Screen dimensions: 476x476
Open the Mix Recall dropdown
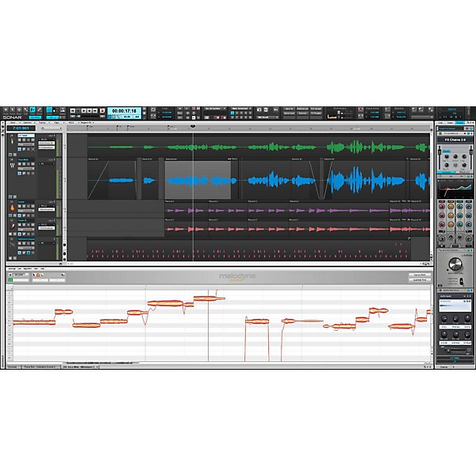267,117
